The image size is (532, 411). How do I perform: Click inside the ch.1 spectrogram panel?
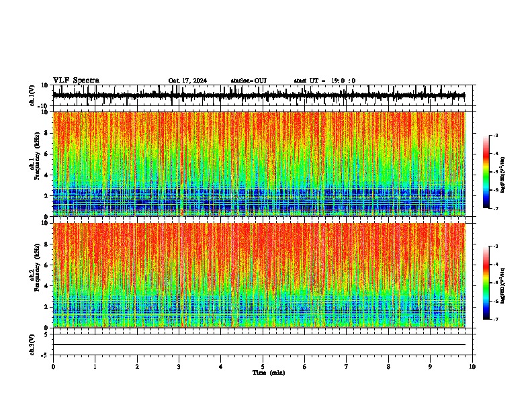259,164
